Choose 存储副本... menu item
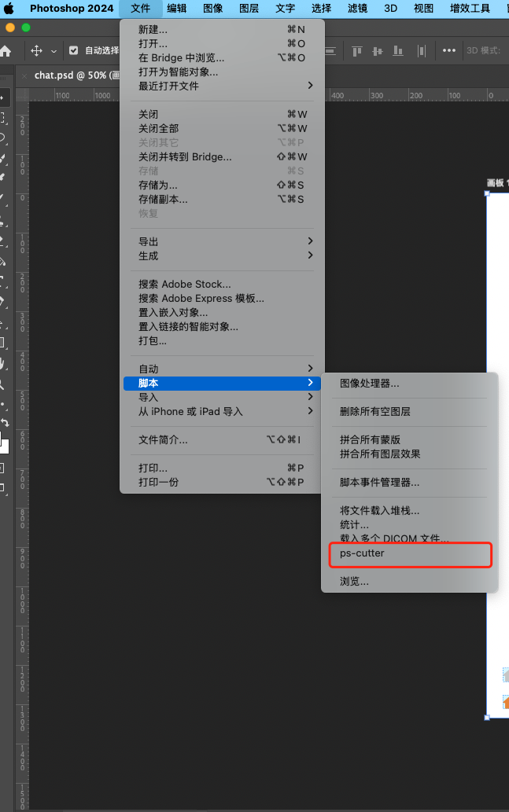The height and width of the screenshot is (812, 509). pyautogui.click(x=222, y=199)
